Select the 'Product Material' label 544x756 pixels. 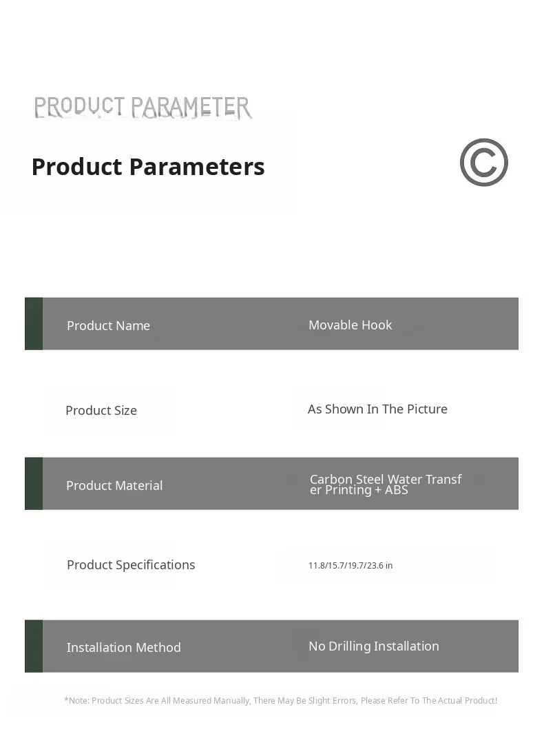tap(114, 486)
